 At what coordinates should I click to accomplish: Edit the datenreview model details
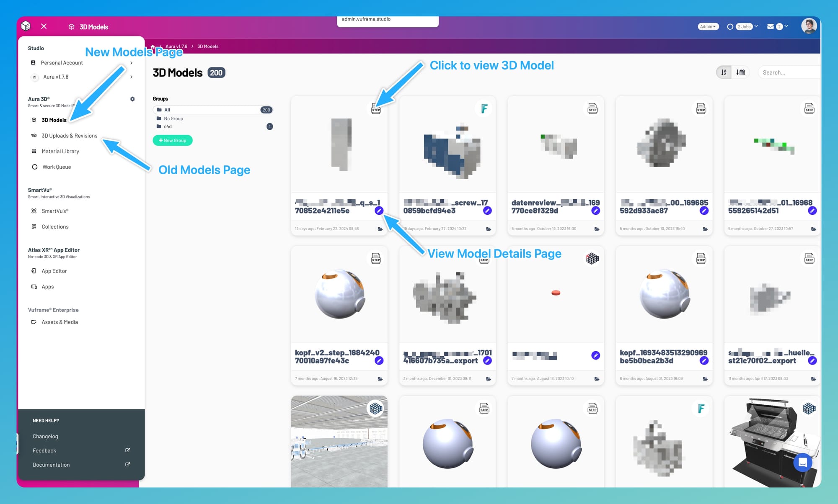(595, 211)
